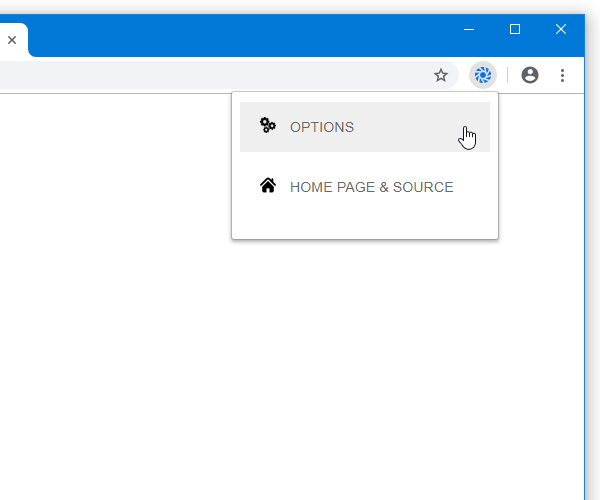Click the OPTIONS text label
The width and height of the screenshot is (600, 500).
pos(322,127)
